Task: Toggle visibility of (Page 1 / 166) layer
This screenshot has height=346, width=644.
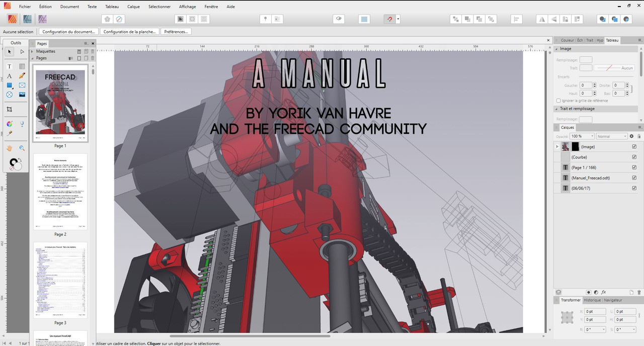Action: [x=634, y=167]
